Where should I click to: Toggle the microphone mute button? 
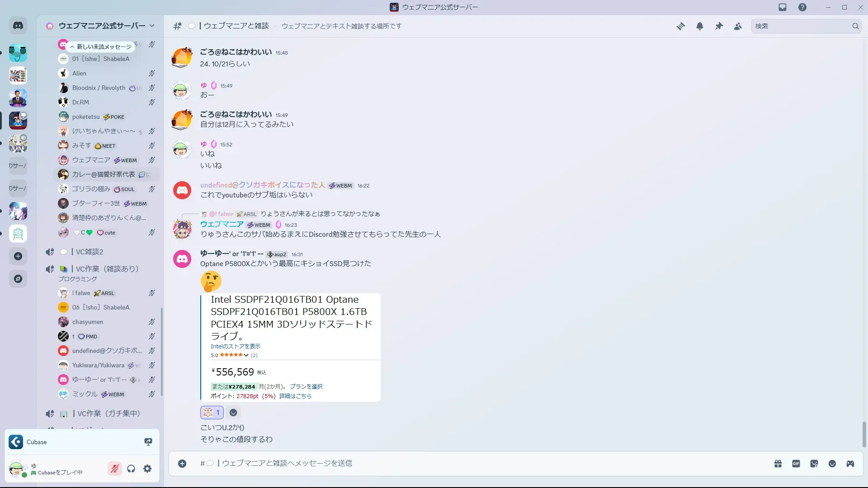pos(115,469)
